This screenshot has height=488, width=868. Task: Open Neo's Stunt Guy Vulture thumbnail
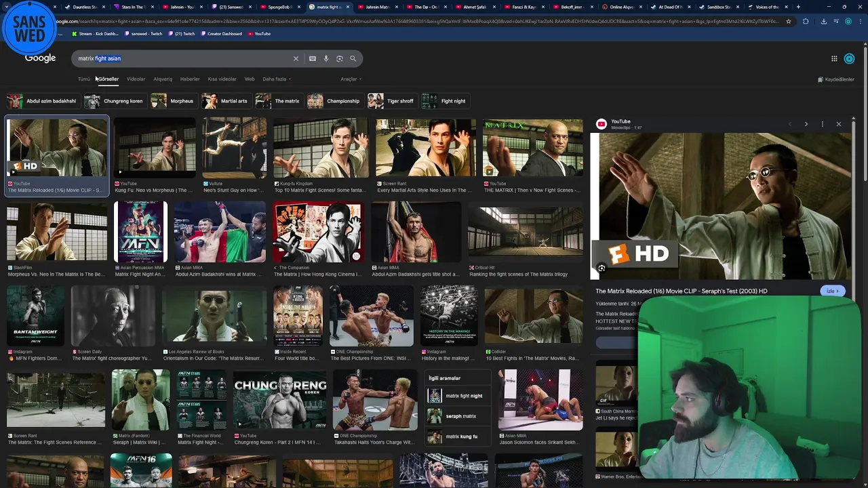(235, 148)
